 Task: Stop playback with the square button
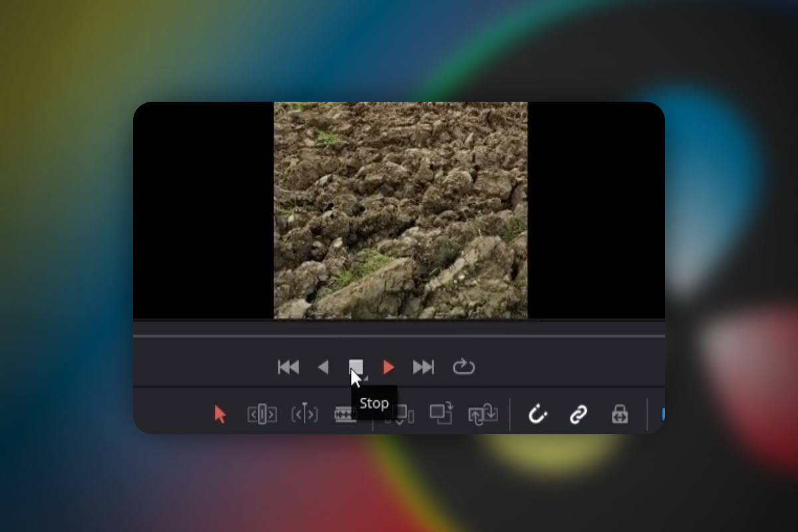click(356, 367)
